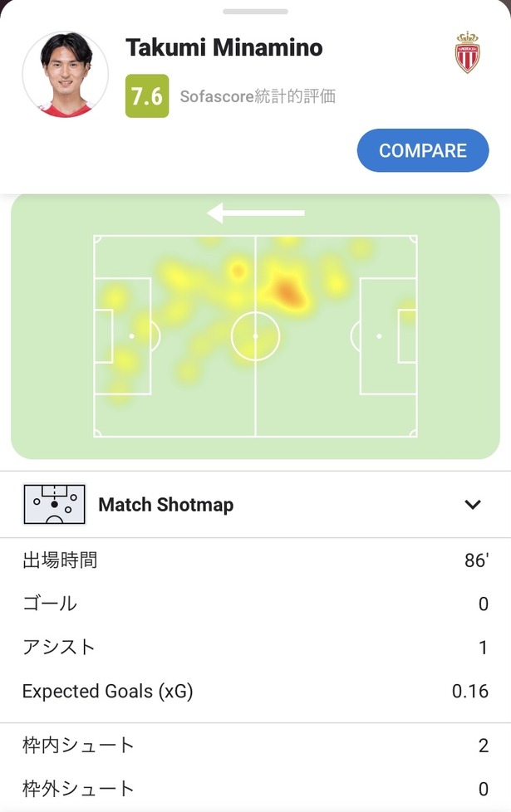
Task: Click the ゴール stat row
Action: (256, 604)
